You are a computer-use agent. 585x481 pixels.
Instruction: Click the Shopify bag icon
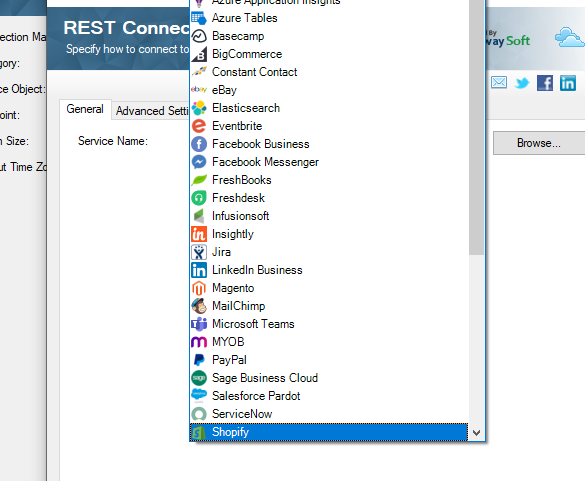(198, 432)
